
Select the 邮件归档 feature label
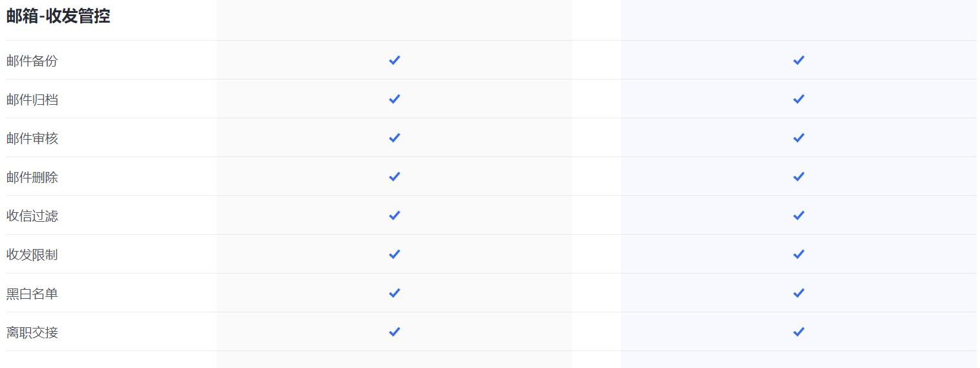click(x=32, y=100)
